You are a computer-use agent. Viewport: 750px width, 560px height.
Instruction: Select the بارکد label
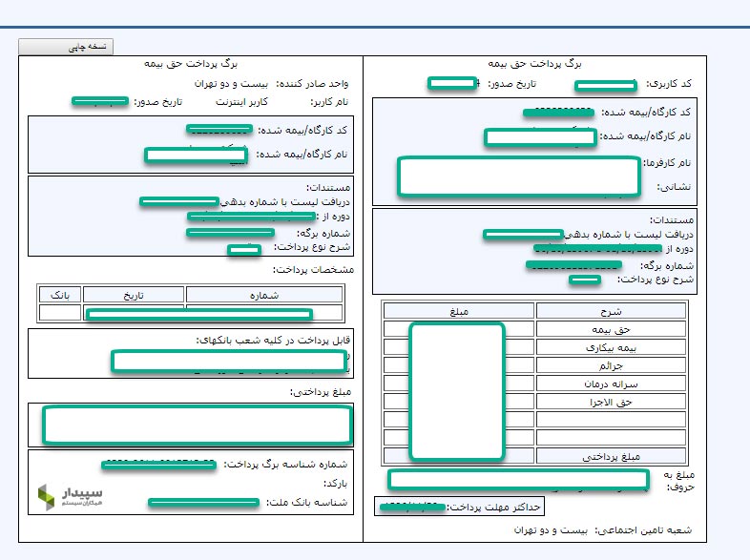[336, 484]
